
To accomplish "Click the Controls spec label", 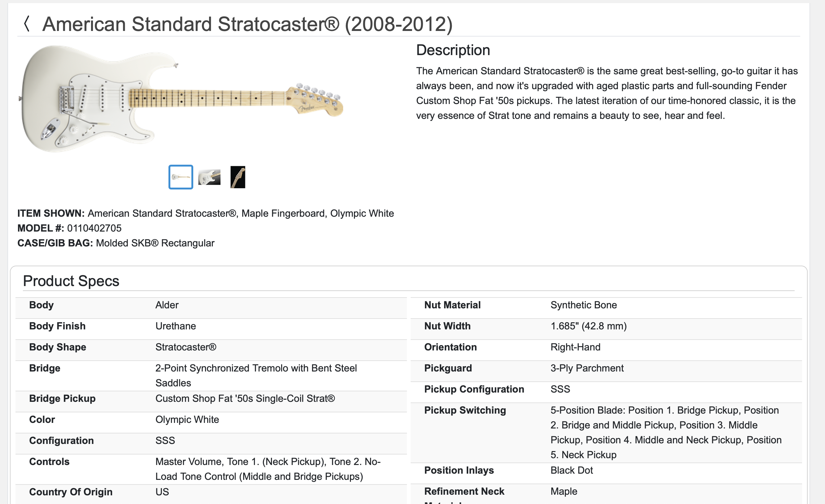I will click(x=49, y=462).
